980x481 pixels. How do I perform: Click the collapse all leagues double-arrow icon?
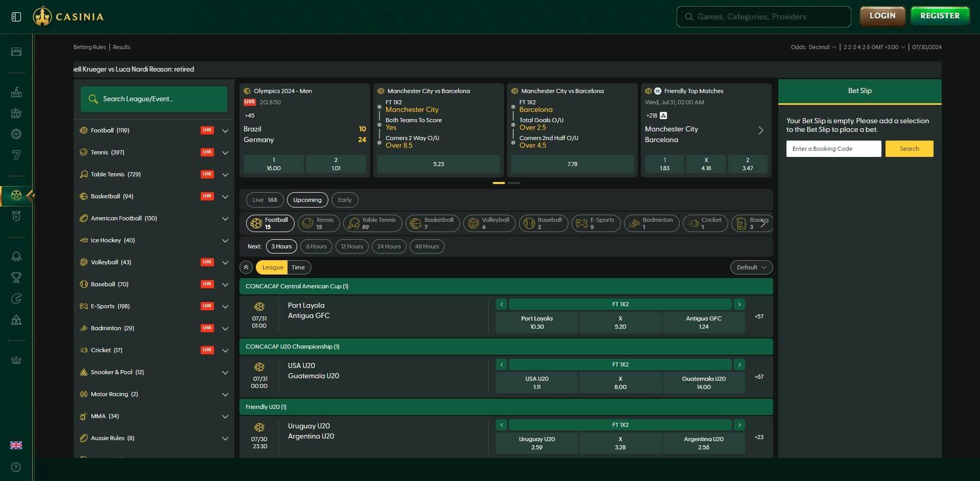[x=246, y=267]
